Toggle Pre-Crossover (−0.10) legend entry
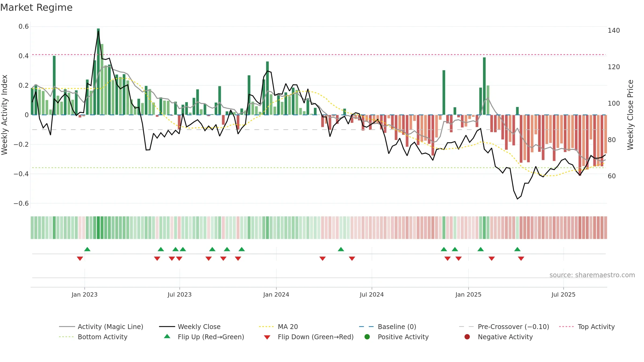 (x=504, y=327)
